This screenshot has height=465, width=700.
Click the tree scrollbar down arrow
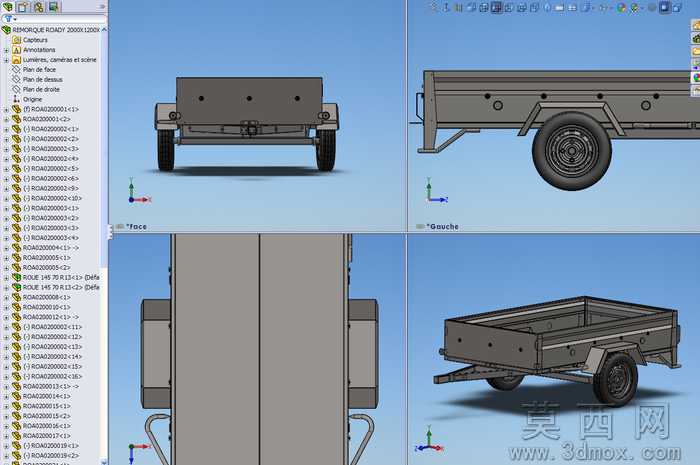coord(104,462)
